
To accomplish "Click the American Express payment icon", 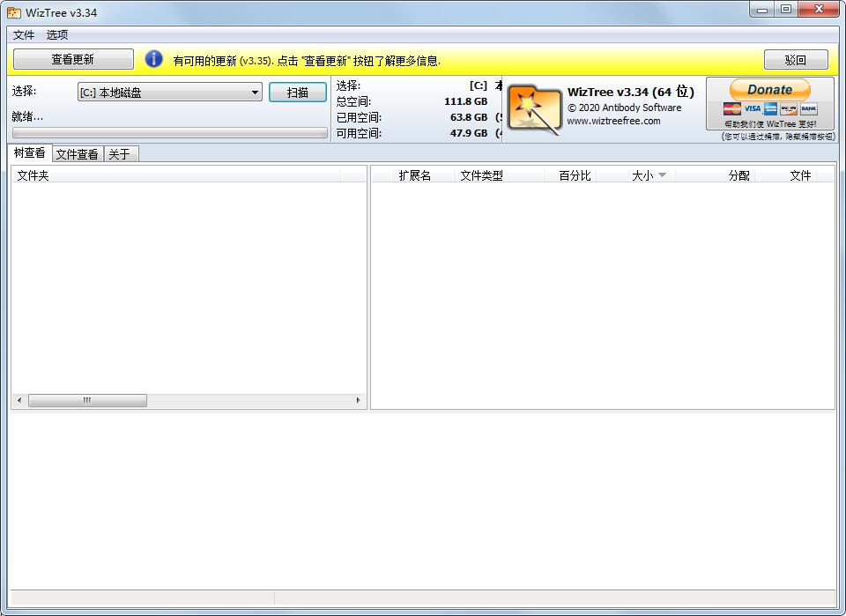I will [770, 109].
